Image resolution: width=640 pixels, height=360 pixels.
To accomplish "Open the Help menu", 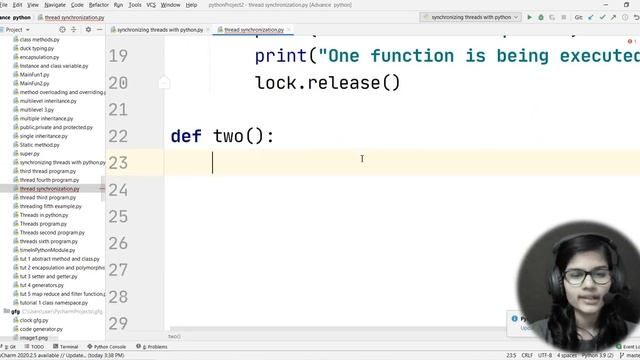I will pyautogui.click(x=191, y=5).
